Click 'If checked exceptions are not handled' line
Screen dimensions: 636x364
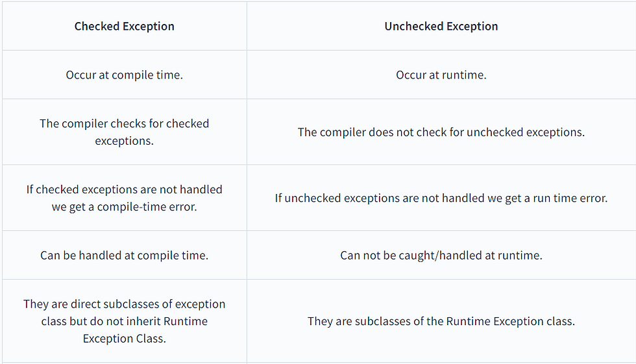coord(124,189)
